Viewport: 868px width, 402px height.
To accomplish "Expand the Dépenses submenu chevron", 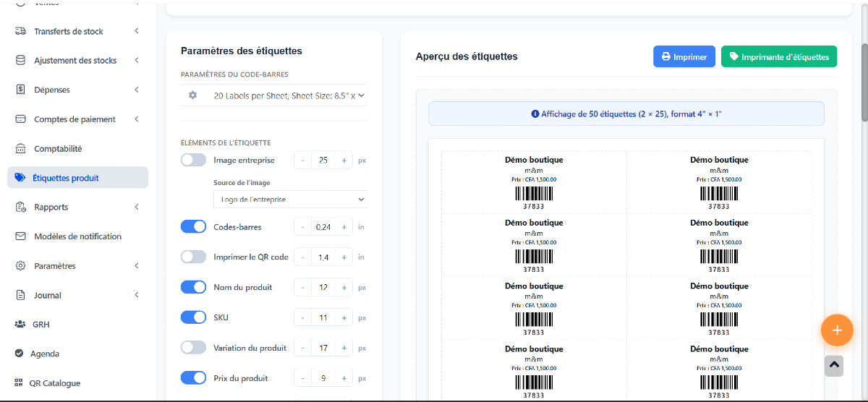I will click(137, 90).
